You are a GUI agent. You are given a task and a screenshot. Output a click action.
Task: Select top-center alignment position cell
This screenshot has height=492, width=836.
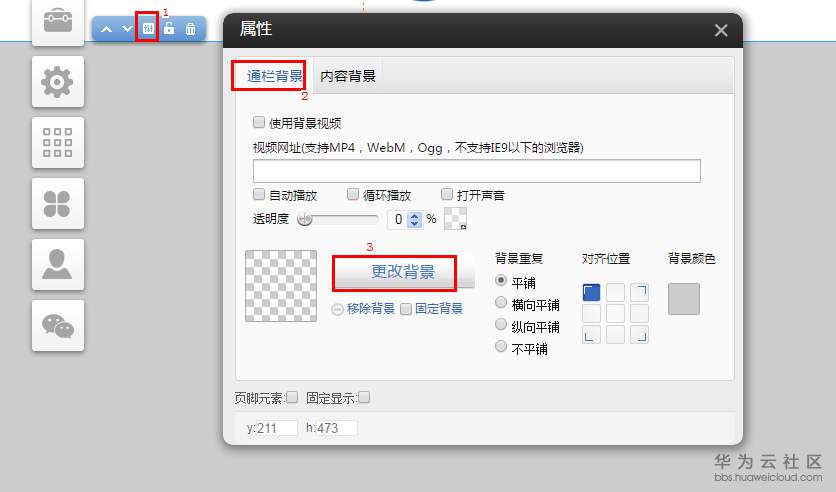tap(615, 292)
